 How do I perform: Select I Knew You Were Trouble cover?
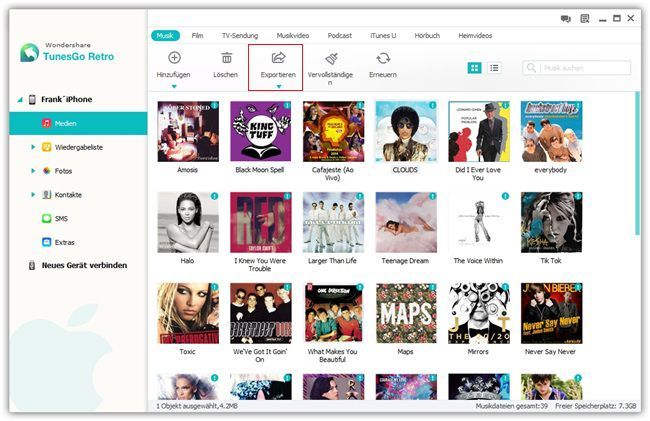click(x=261, y=222)
